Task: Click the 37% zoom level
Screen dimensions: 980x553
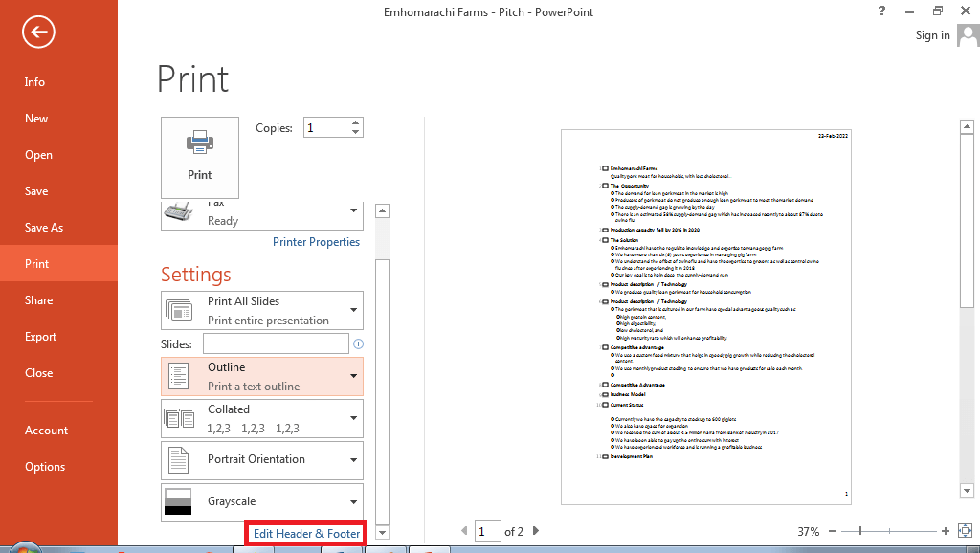Action: (808, 532)
